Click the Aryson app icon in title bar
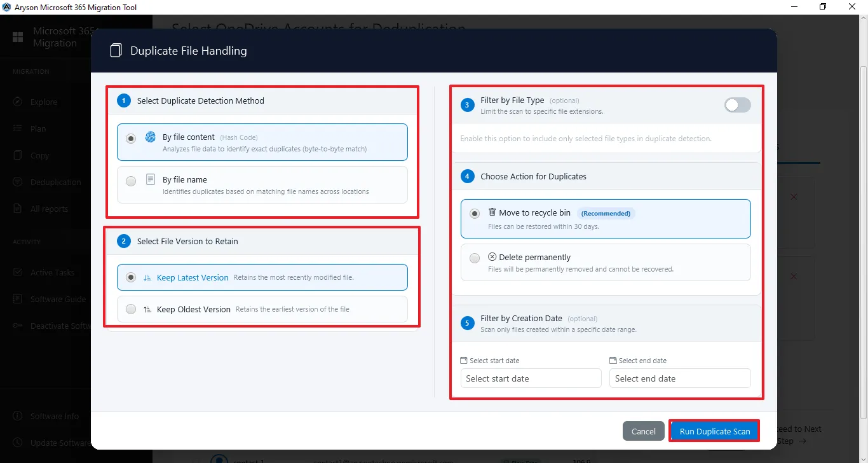868x463 pixels. click(7, 7)
